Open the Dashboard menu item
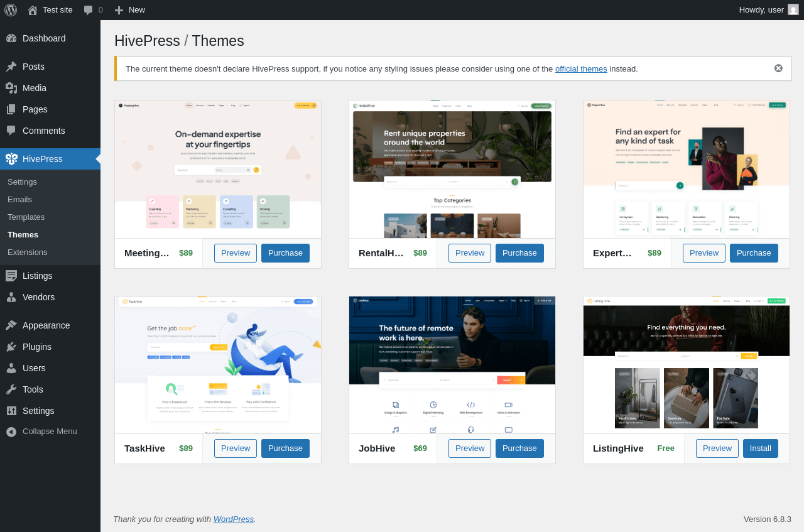The height and width of the screenshot is (532, 804). point(50,38)
